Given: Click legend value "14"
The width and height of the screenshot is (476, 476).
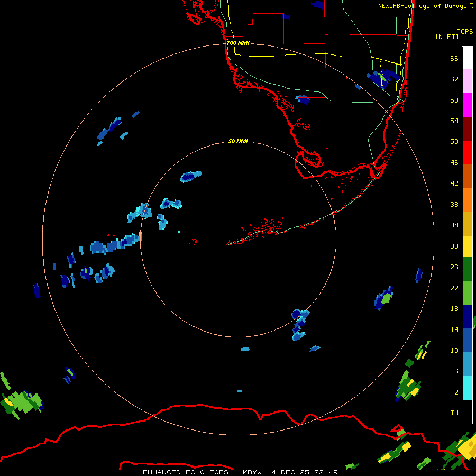Looking at the screenshot, I should (454, 329).
